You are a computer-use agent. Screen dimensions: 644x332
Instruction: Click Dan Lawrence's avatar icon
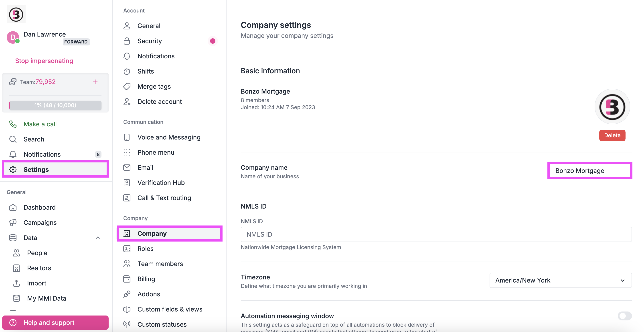coord(13,37)
